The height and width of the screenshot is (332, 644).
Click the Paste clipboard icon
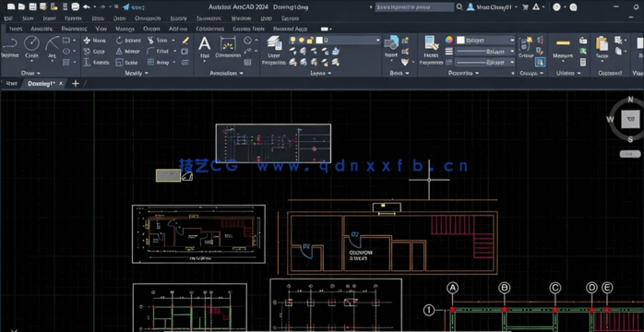602,43
